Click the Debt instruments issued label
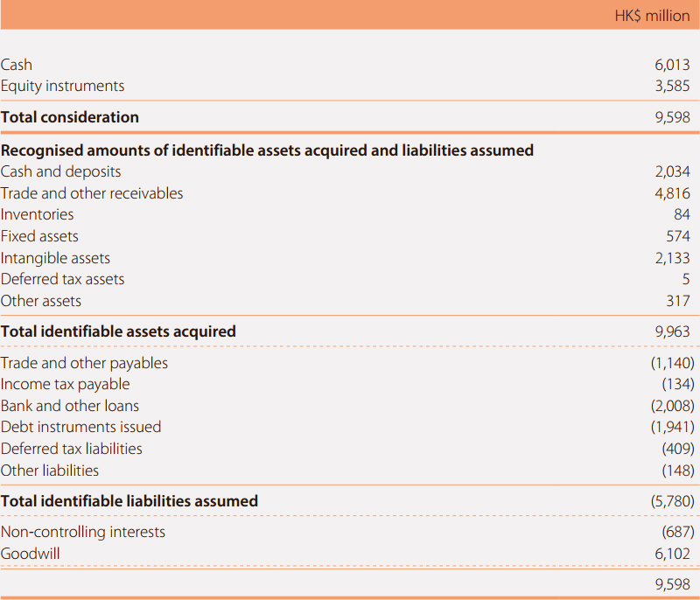 click(80, 428)
